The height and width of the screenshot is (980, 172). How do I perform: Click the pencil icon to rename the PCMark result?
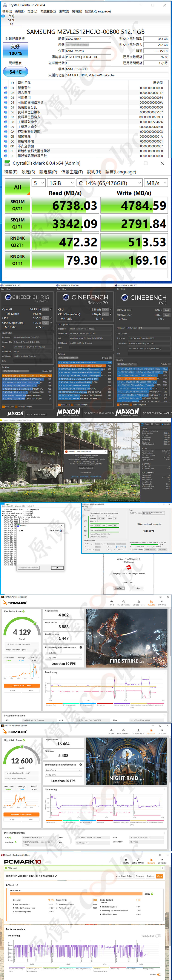(57, 876)
